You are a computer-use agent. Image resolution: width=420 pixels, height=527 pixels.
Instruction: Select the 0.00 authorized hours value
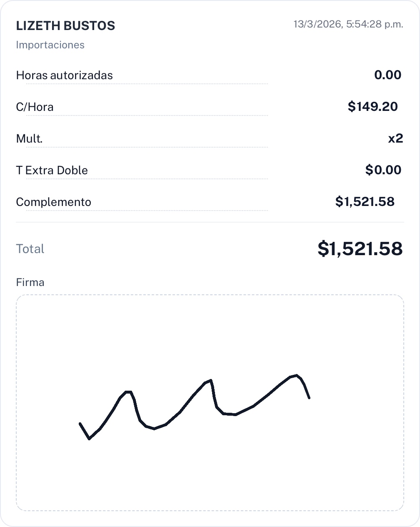click(x=387, y=75)
